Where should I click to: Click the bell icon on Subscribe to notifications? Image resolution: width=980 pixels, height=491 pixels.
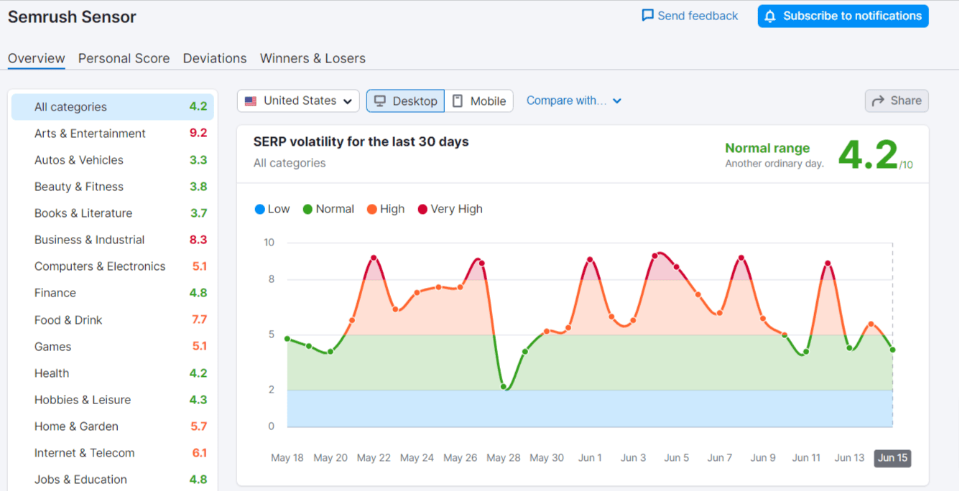pyautogui.click(x=771, y=16)
